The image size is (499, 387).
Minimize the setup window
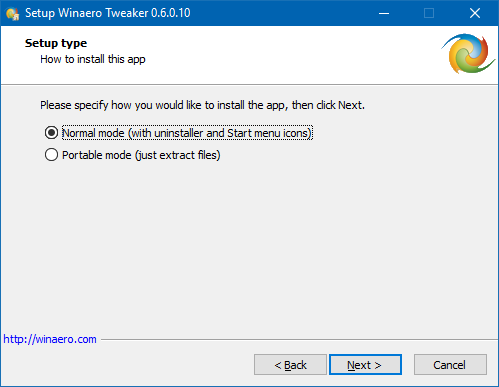[x=384, y=13]
